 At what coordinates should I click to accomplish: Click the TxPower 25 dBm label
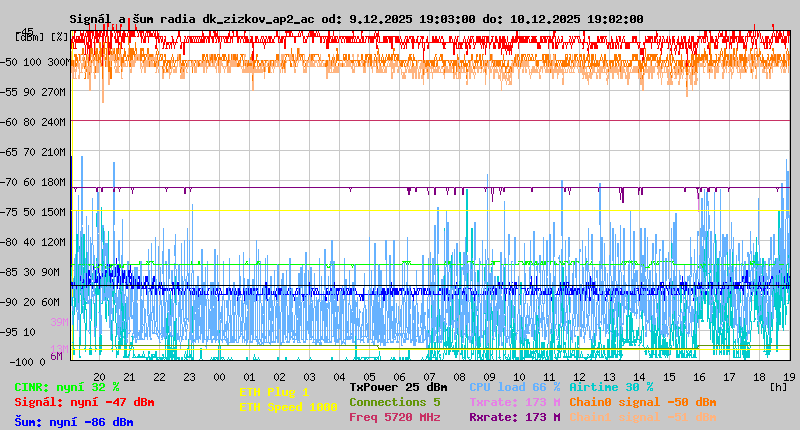point(398,387)
